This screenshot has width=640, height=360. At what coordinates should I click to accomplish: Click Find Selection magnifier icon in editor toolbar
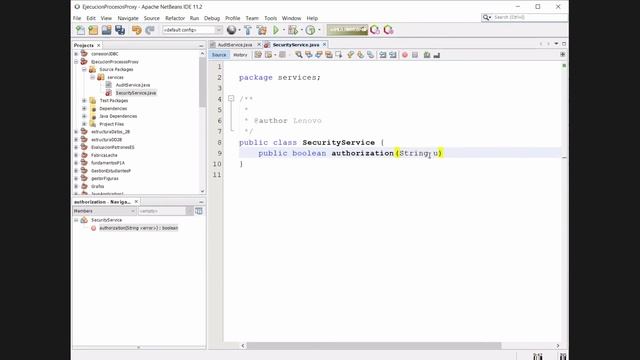click(299, 55)
